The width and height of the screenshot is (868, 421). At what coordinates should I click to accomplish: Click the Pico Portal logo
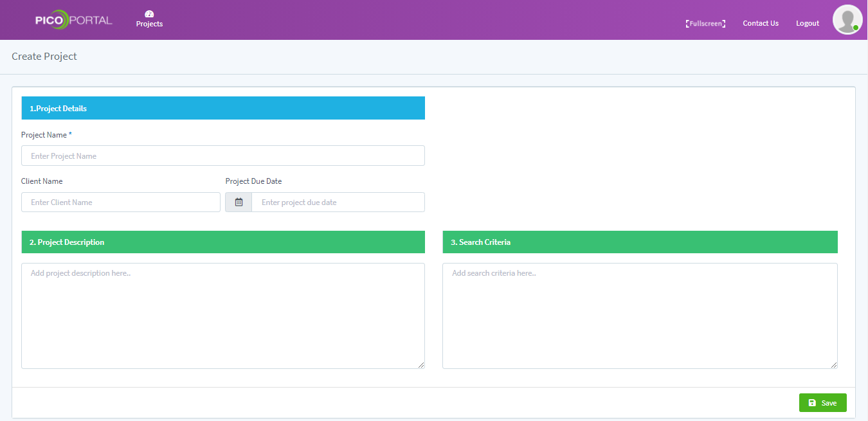(x=74, y=20)
